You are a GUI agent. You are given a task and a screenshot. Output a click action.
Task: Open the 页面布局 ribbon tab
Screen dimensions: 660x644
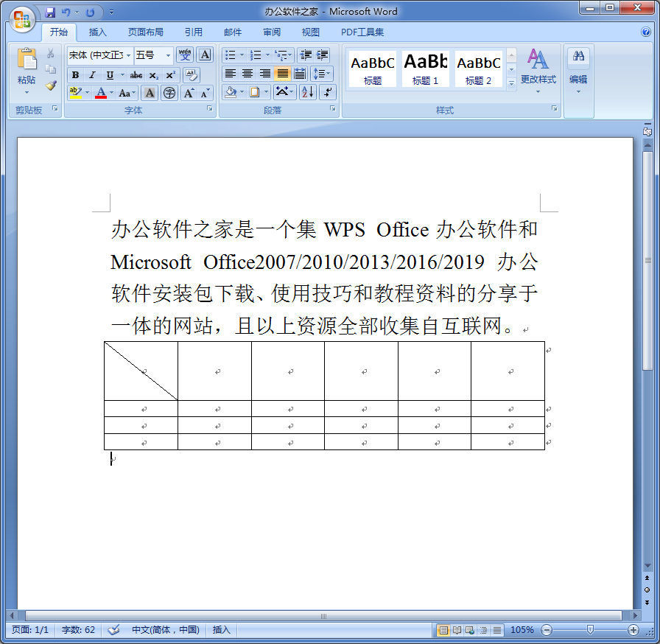pyautogui.click(x=146, y=32)
